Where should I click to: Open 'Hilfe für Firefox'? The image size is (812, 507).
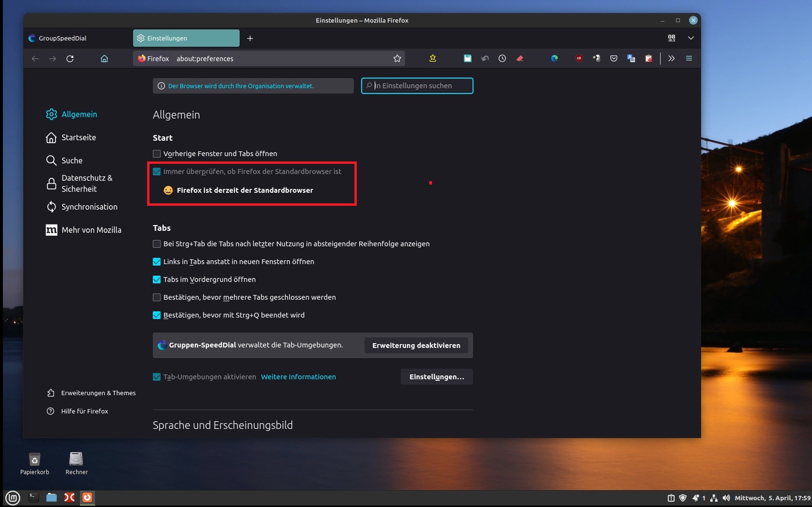coord(77,411)
